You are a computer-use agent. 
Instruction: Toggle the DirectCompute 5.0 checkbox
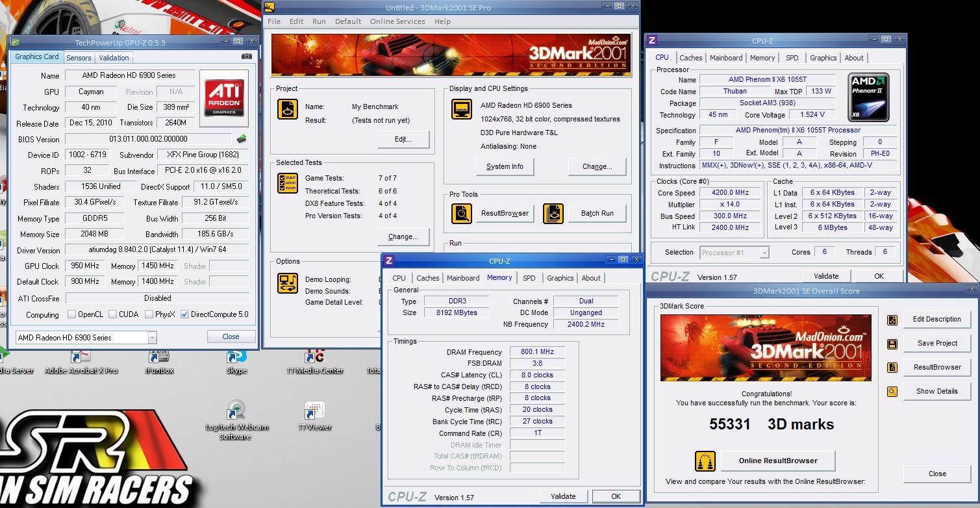click(x=184, y=314)
